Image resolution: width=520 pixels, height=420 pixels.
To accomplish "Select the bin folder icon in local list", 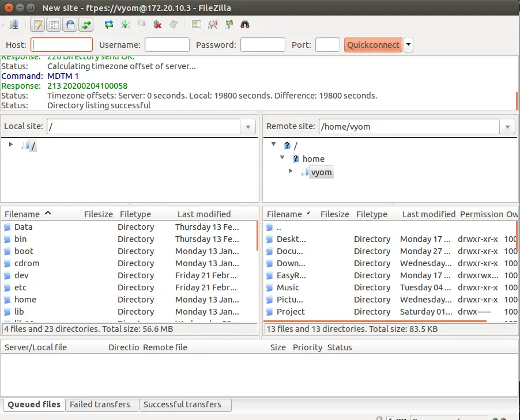I will click(x=7, y=239).
